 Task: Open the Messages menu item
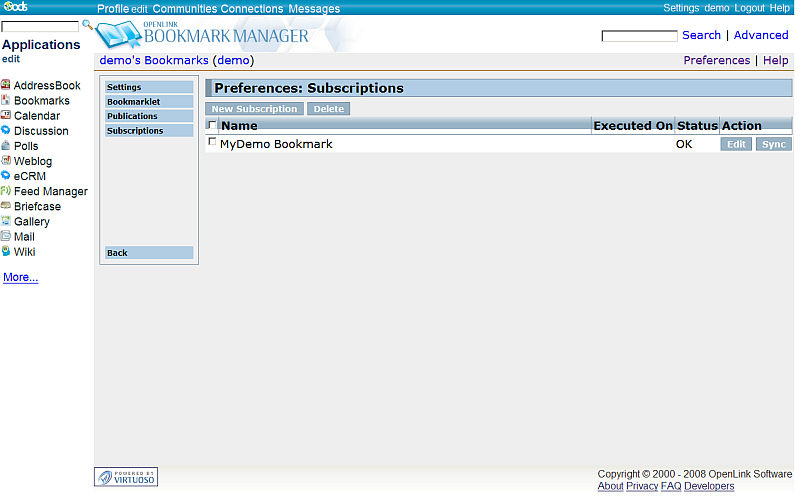(314, 8)
